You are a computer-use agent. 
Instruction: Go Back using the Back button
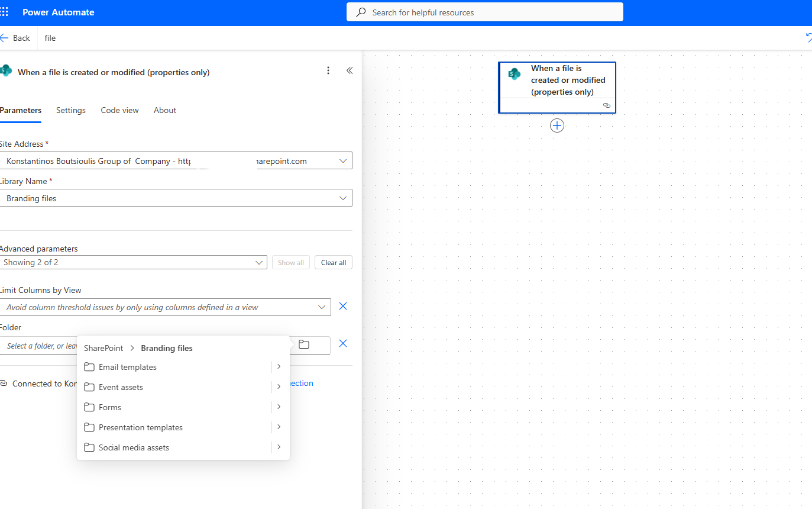pos(16,38)
